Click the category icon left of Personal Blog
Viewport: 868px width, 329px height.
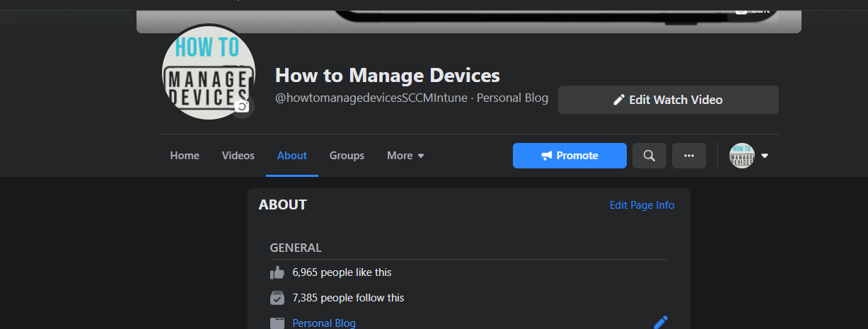(x=277, y=323)
